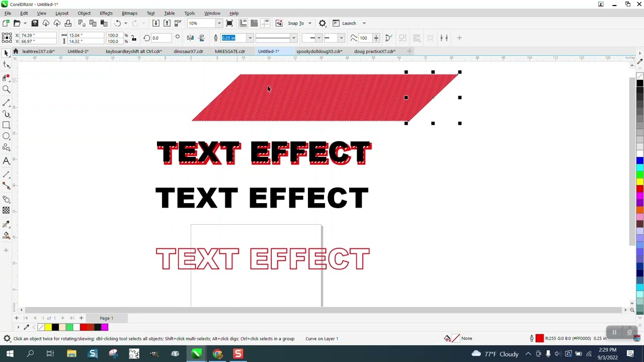Open the line style dropdown
644x362 pixels.
pyautogui.click(x=294, y=38)
